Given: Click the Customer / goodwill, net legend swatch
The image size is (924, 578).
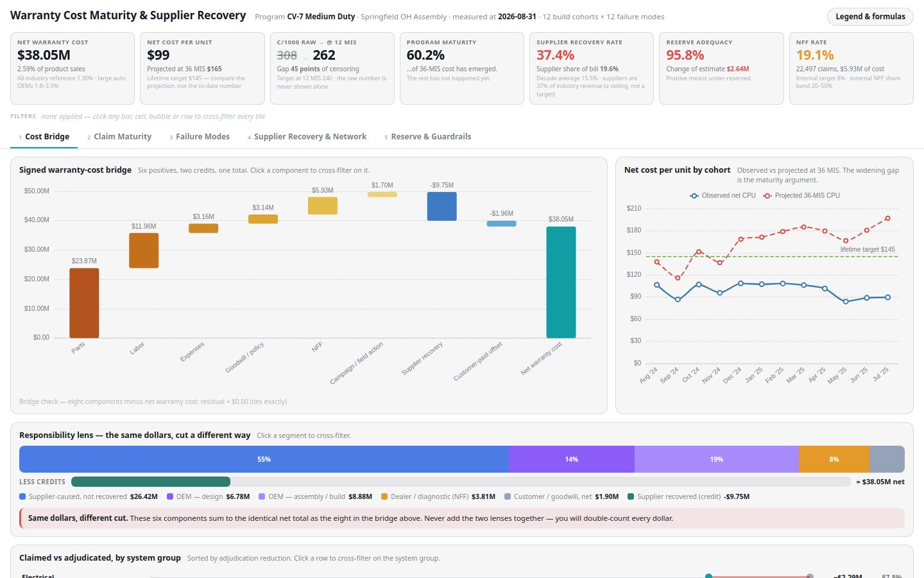Looking at the screenshot, I should coord(508,496).
